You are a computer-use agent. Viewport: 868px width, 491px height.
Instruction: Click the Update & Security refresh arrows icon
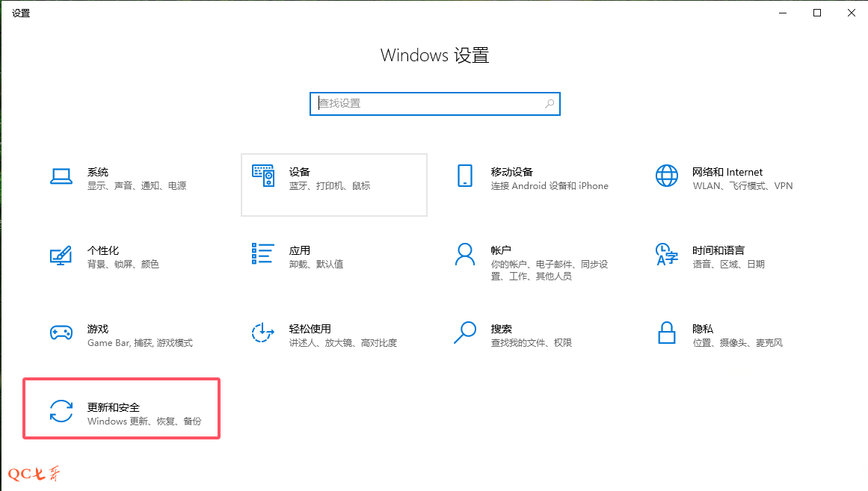tap(61, 411)
